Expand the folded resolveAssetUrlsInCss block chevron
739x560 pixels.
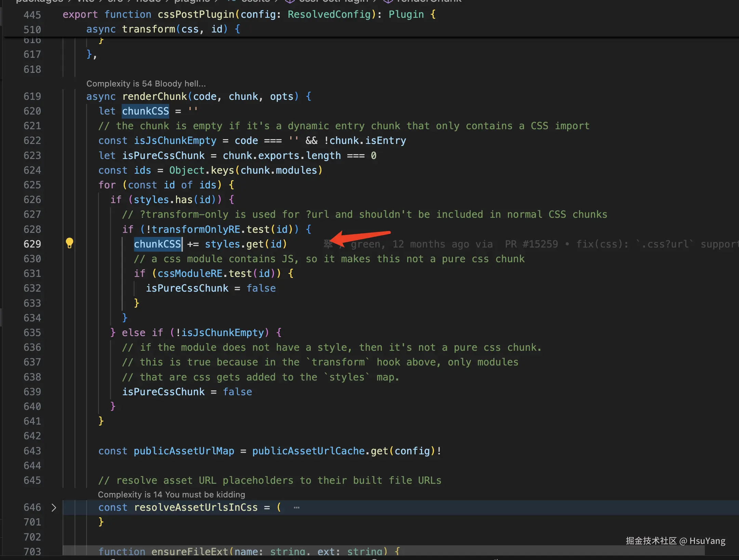[x=54, y=507]
